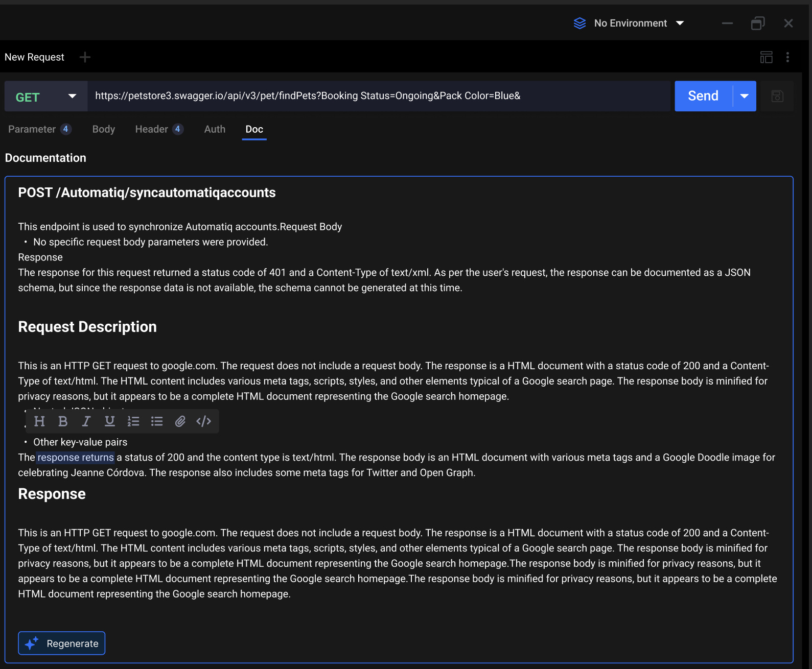Restore the window size
The height and width of the screenshot is (669, 812).
(758, 23)
